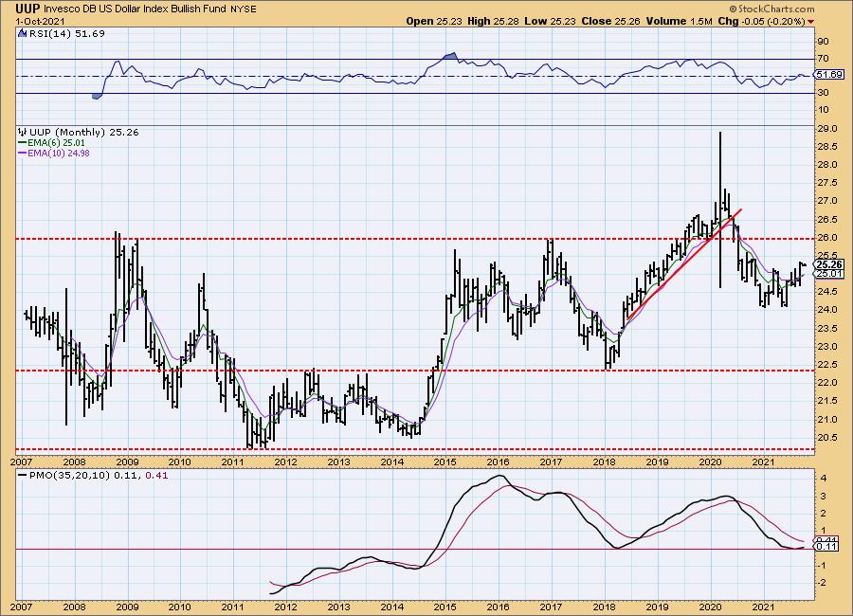The height and width of the screenshot is (616, 853).
Task: Click the 30 oversold level on RSI axis
Action: tap(823, 93)
